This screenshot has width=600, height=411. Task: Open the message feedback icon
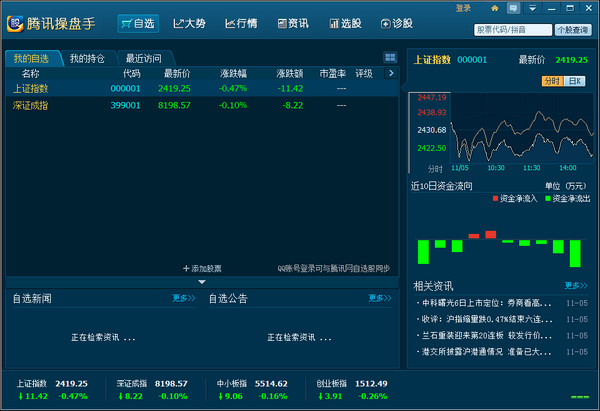514,8
